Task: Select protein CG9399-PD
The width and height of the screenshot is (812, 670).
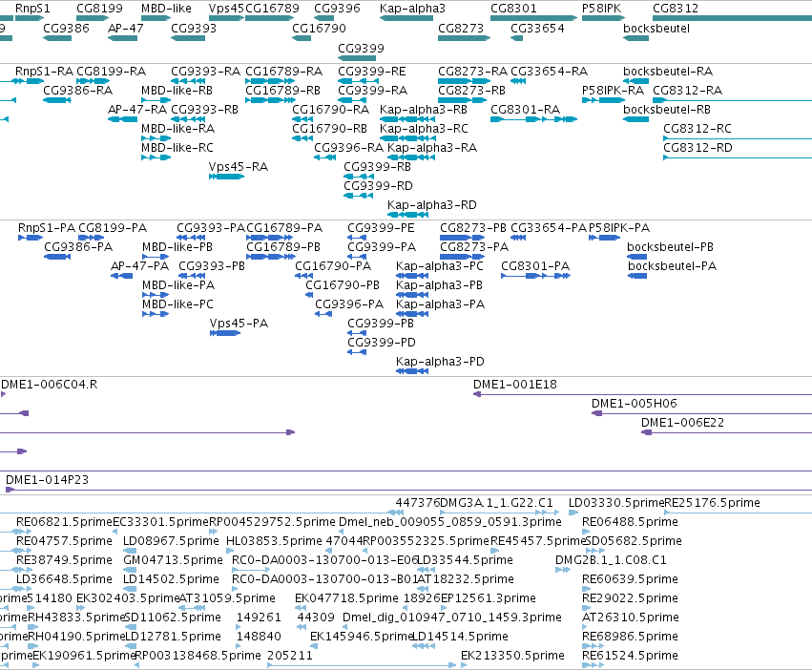Action: pyautogui.click(x=381, y=342)
